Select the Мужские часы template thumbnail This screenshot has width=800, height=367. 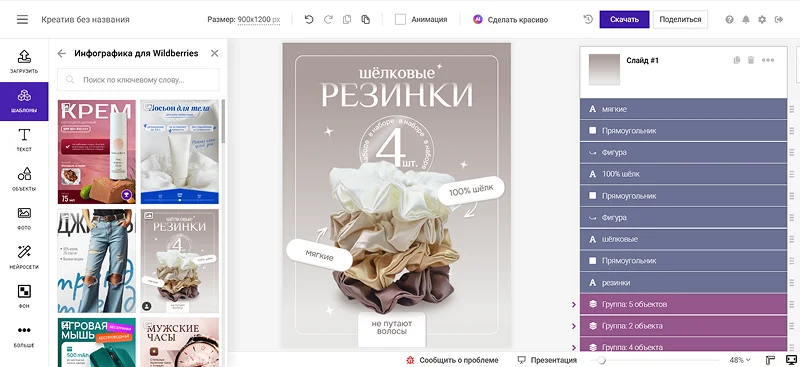(x=180, y=342)
